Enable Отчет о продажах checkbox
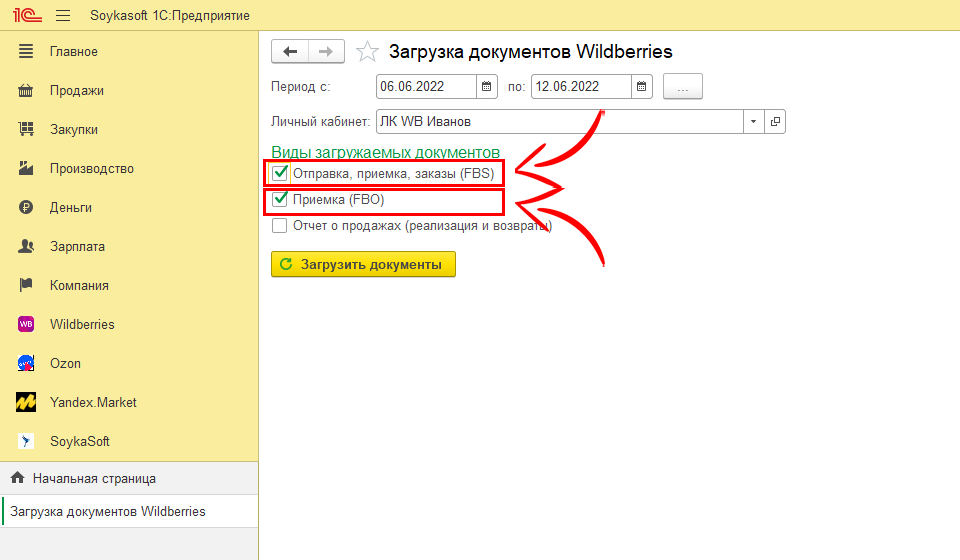960x560 pixels. (x=281, y=226)
